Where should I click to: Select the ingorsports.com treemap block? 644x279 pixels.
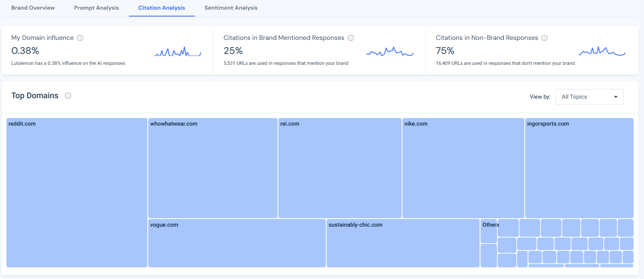pyautogui.click(x=579, y=168)
